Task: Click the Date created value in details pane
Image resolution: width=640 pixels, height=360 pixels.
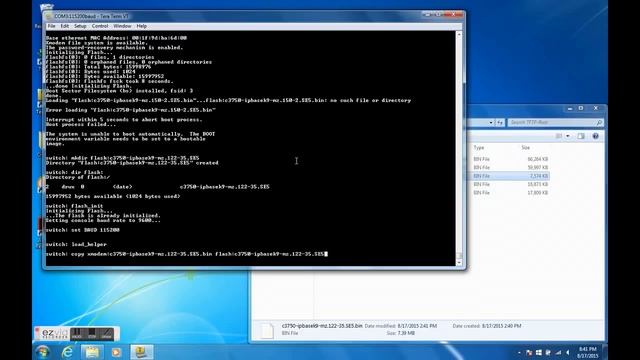Action: point(502,326)
